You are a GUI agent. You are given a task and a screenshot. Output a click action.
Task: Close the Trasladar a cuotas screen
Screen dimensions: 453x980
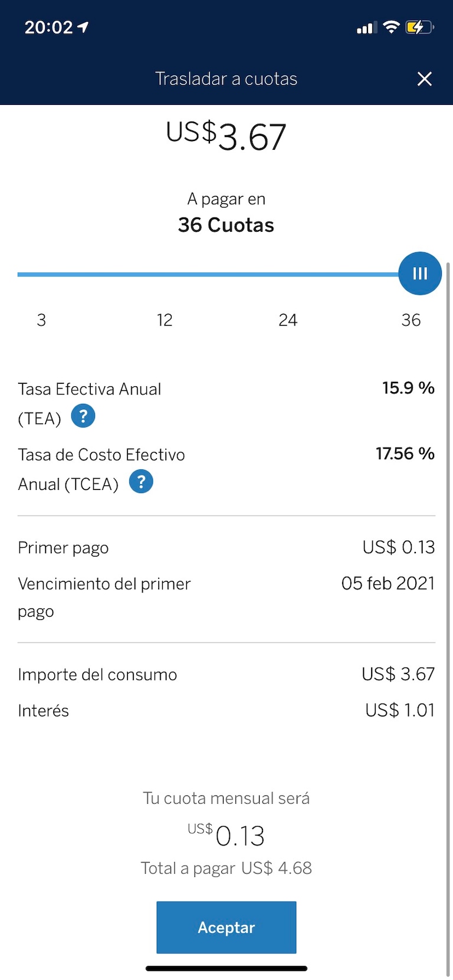[x=424, y=79]
